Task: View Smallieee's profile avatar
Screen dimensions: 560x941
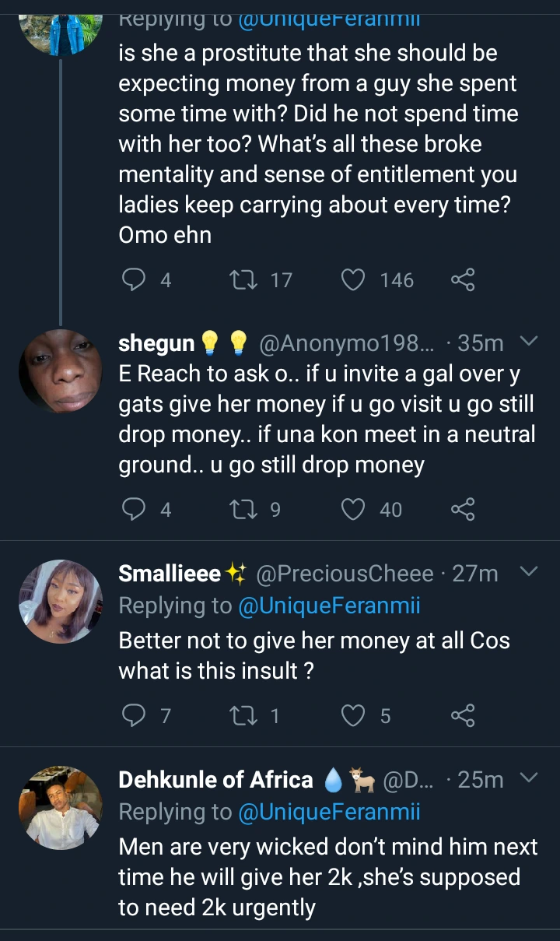Action: 61,600
